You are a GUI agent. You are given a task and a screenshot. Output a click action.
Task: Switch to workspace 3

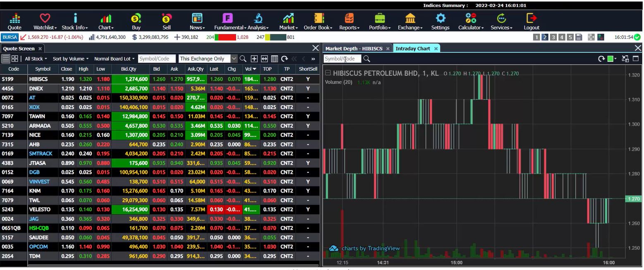[x=553, y=37]
